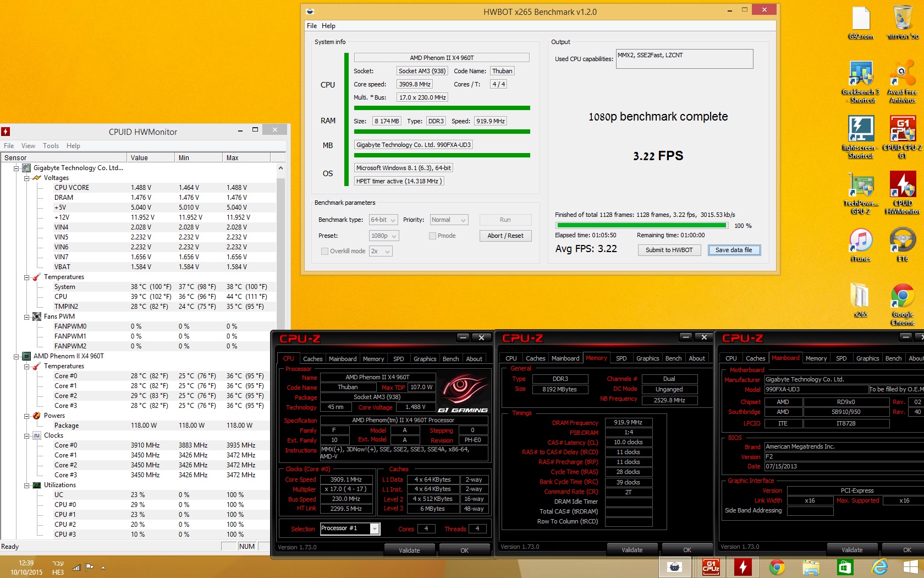Toggle the Overkill mode checkbox
The height and width of the screenshot is (578, 924).
tap(324, 251)
